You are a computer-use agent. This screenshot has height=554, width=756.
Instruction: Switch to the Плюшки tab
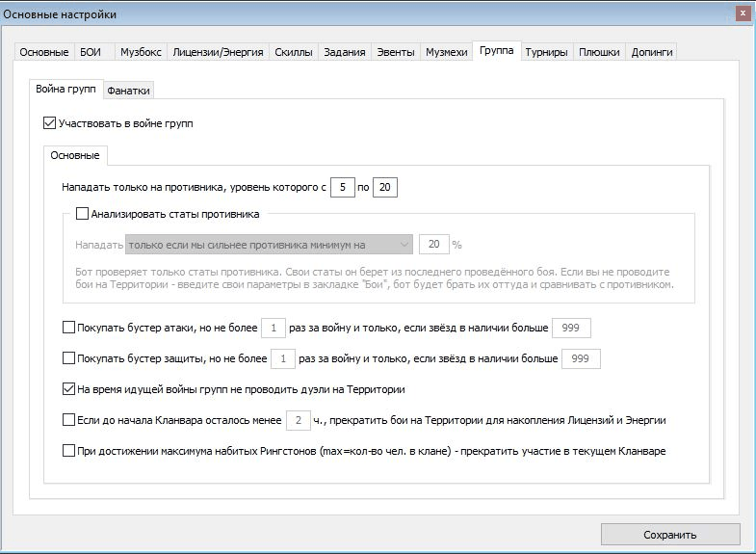(599, 52)
